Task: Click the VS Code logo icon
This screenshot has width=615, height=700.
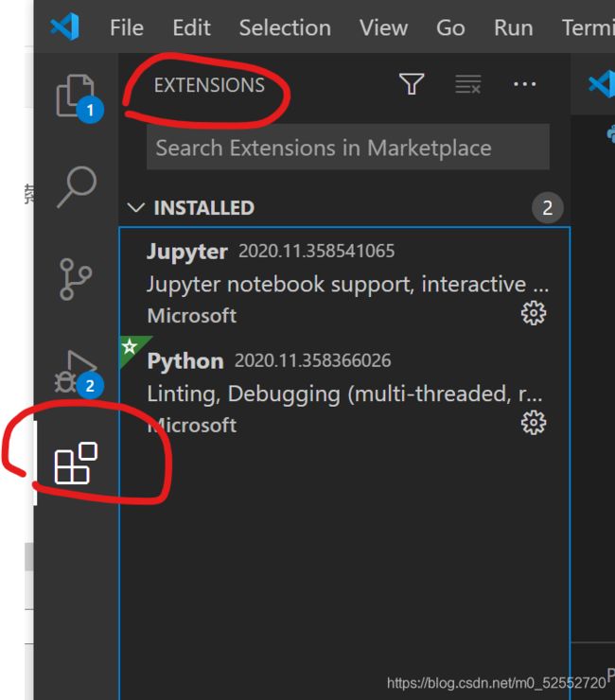Action: 64,26
